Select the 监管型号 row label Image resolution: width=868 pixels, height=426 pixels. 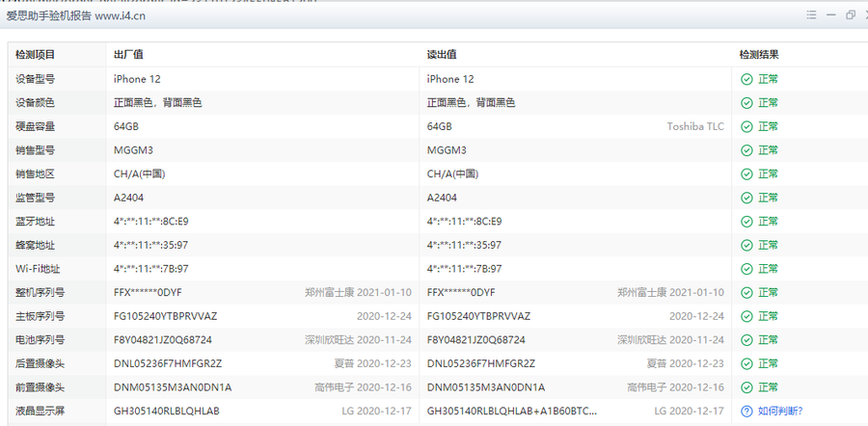pyautogui.click(x=35, y=198)
